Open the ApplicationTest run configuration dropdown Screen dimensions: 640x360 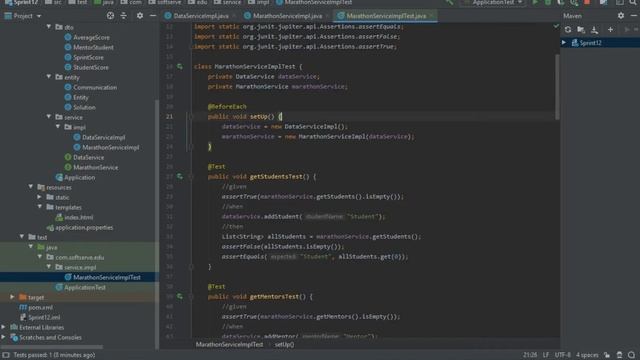point(493,2)
